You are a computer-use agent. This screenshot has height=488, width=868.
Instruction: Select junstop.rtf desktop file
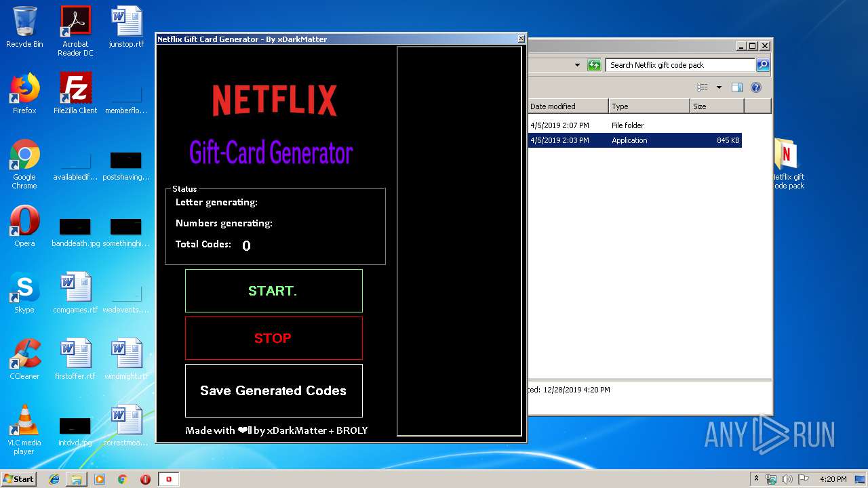point(126,28)
